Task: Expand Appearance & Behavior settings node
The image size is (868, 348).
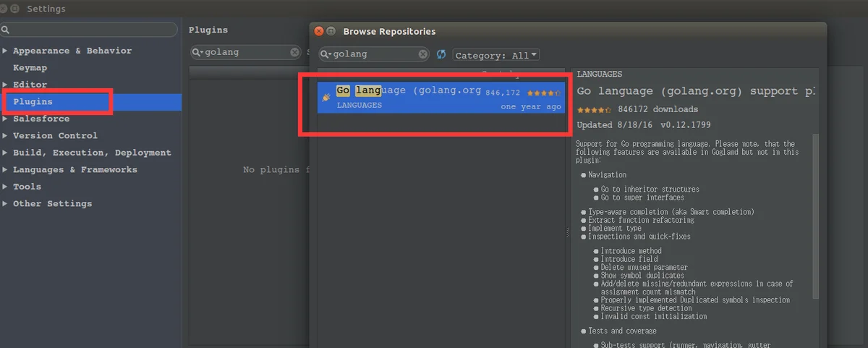Action: [6, 51]
